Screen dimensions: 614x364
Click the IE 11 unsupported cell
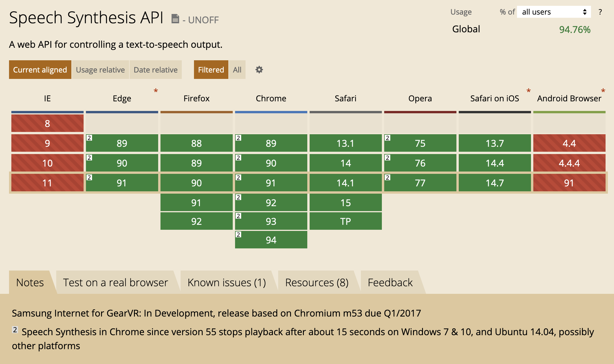click(x=47, y=183)
